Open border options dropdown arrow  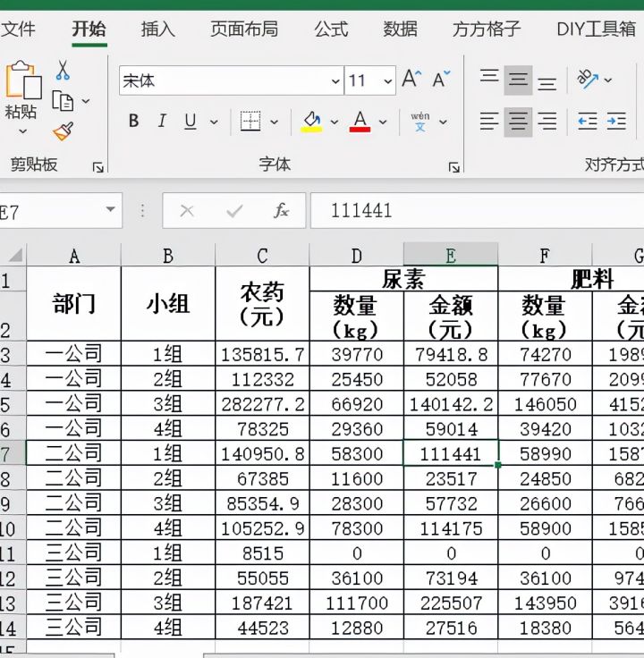274,122
